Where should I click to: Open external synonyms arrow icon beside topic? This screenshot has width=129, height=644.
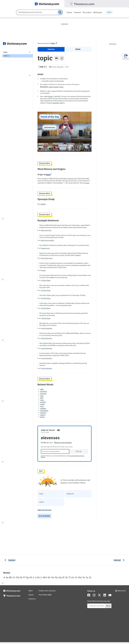click(56, 43)
